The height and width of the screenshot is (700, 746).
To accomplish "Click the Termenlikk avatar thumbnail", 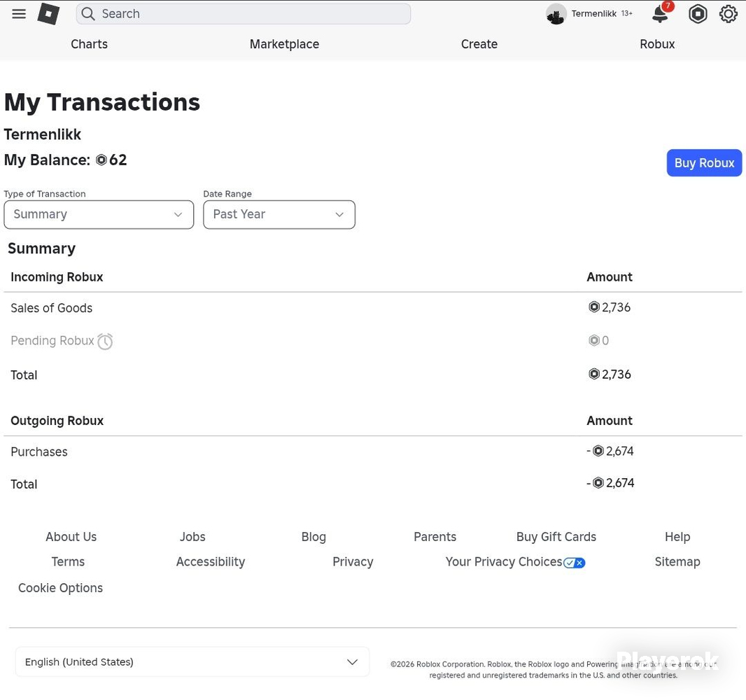I will [x=556, y=14].
